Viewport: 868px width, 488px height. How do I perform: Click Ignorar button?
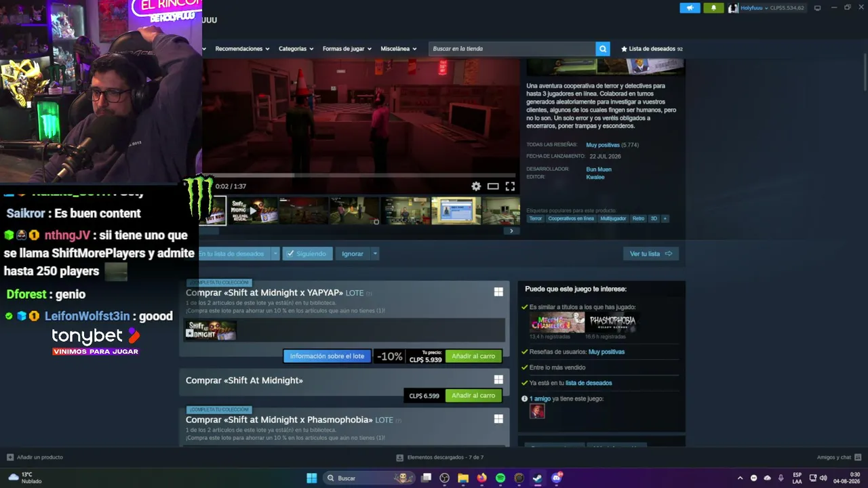click(353, 253)
